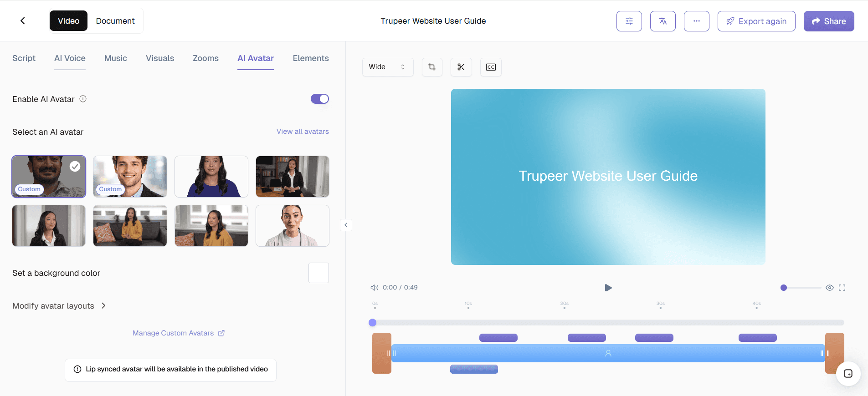The image size is (868, 396).
Task: Select the crop tool
Action: (x=432, y=67)
